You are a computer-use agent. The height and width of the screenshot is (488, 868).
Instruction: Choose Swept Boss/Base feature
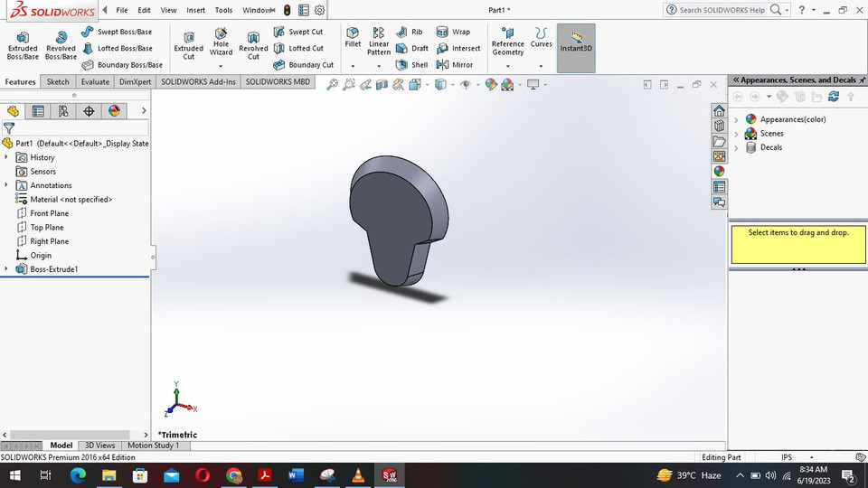coord(117,33)
